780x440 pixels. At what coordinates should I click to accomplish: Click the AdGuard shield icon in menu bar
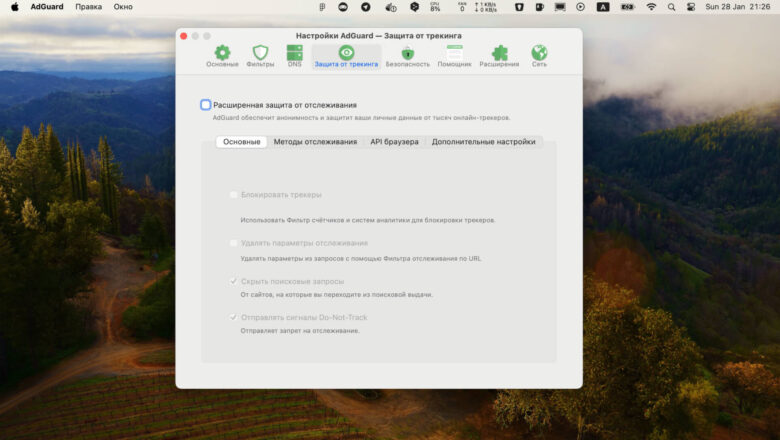(x=519, y=7)
